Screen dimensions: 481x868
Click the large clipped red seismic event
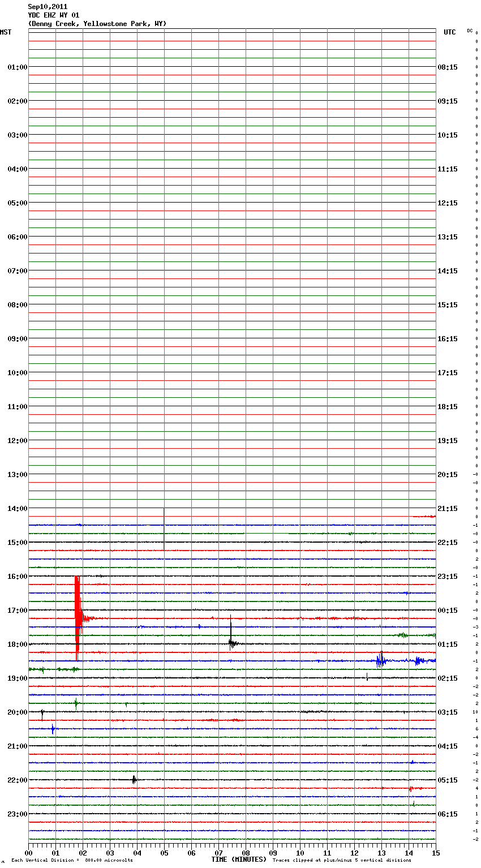(78, 618)
